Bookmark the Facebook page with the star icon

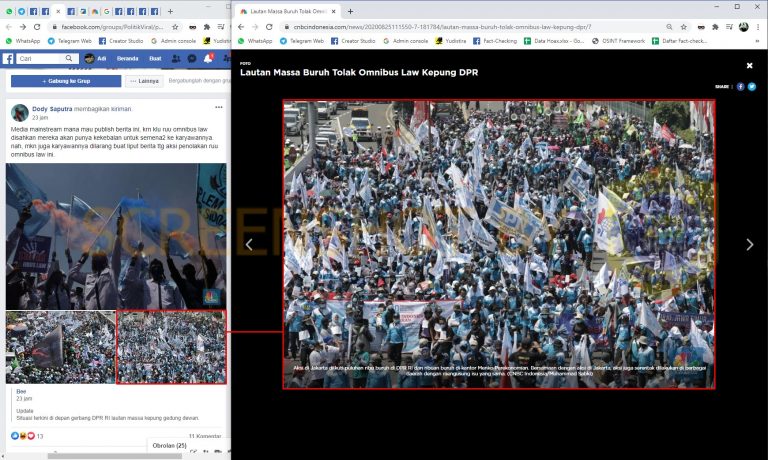[x=175, y=27]
